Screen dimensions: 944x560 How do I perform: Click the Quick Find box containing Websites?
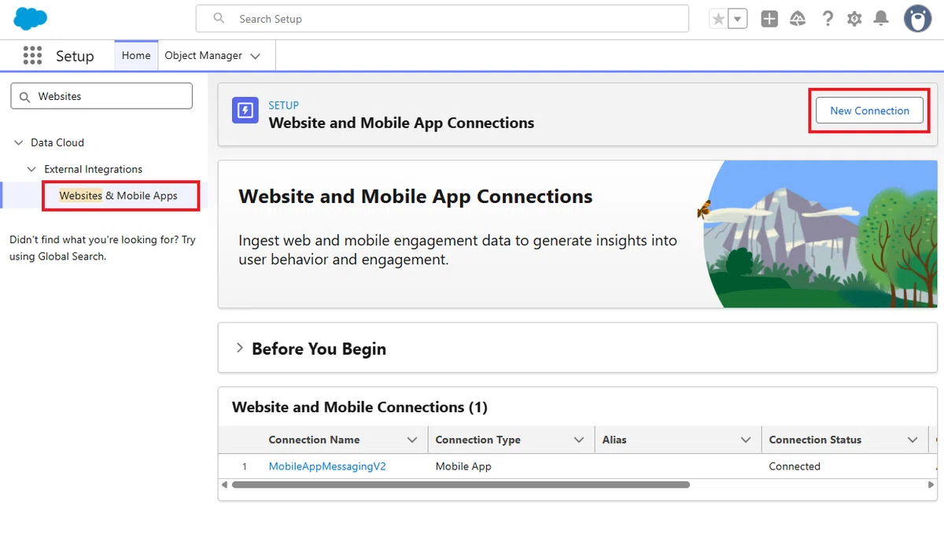pyautogui.click(x=101, y=96)
